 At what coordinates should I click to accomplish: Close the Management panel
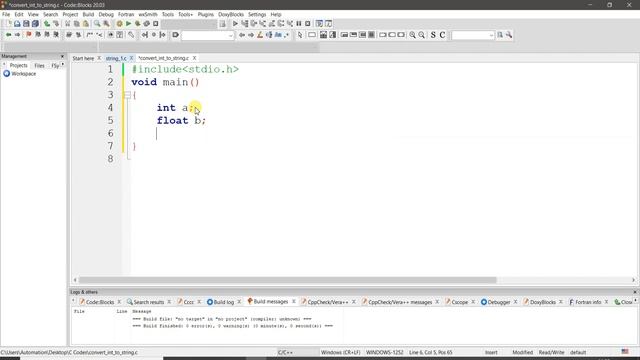(62, 56)
